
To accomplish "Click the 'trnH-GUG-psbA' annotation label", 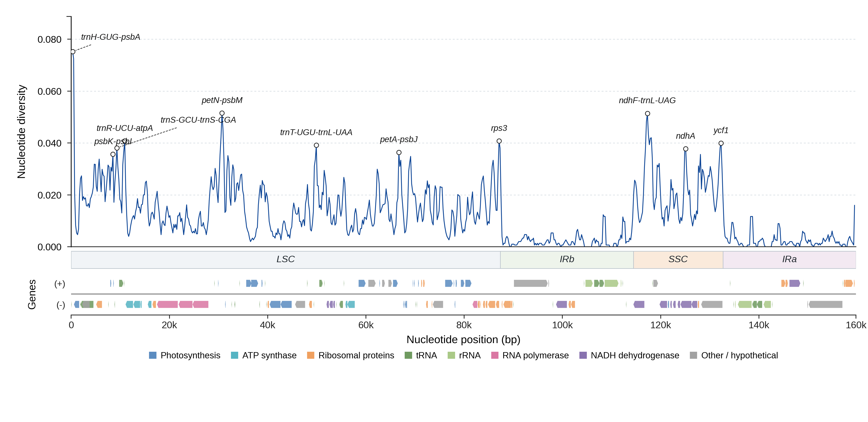I will click(x=110, y=37).
